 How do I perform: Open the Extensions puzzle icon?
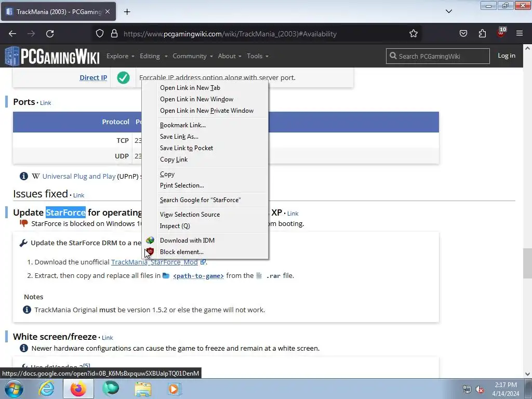pos(482,34)
